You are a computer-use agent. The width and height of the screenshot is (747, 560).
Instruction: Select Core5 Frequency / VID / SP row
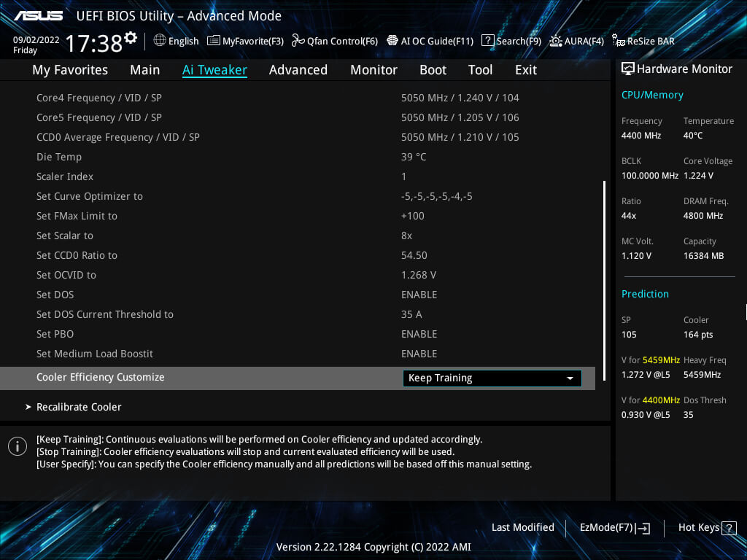tap(298, 117)
